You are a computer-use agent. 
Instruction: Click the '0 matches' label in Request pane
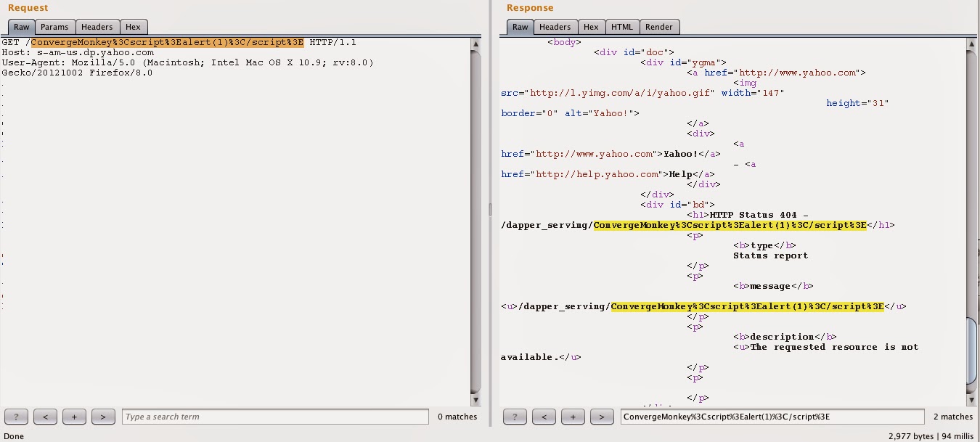coord(457,417)
